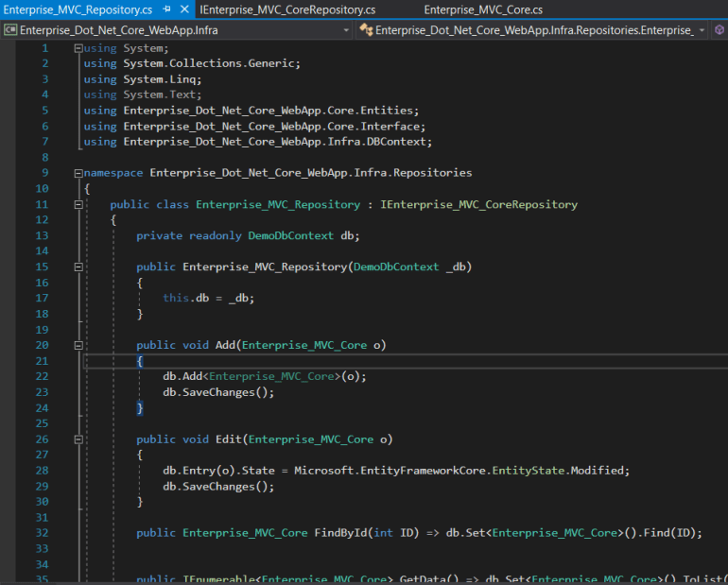728x585 pixels.
Task: Click line number 19 in the gutter
Action: click(x=42, y=330)
